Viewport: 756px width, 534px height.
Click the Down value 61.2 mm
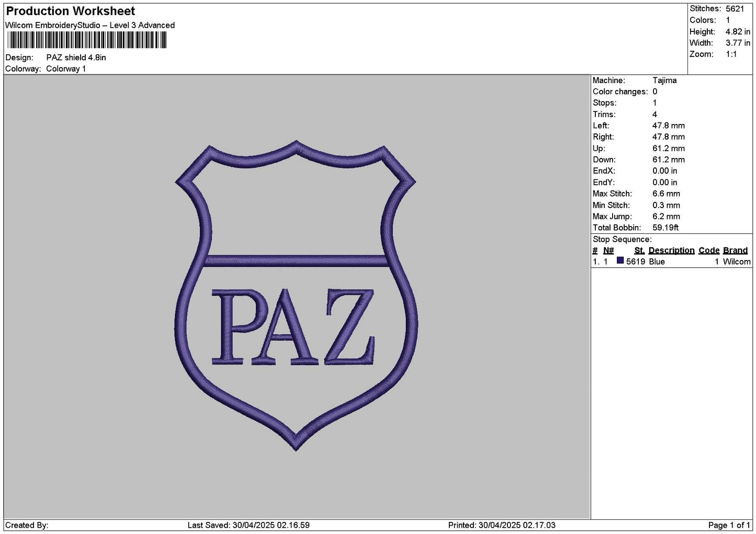click(669, 160)
